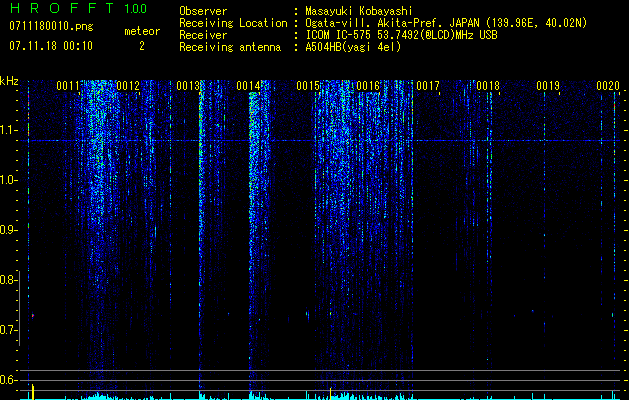Click the 0017 time marker
Image resolution: width=629 pixels, height=400 pixels.
coord(428,86)
